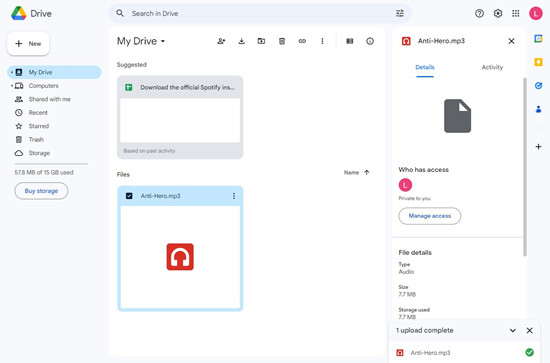This screenshot has width=550, height=363.
Task: Reverse sort direction arrow next to Name
Action: click(x=367, y=172)
